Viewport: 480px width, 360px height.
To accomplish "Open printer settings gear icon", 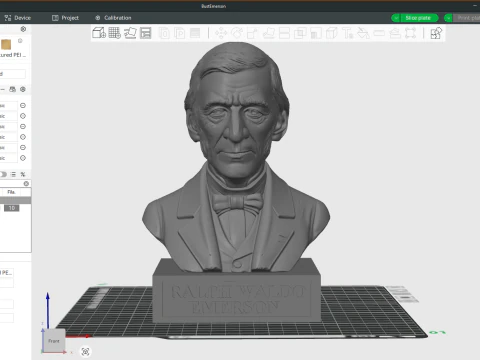I will 23,29.
